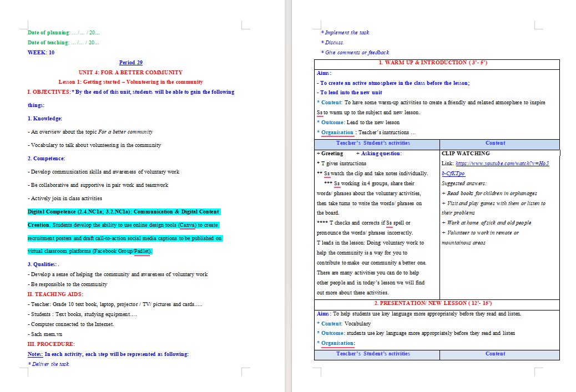Click the 'Date of planning' line
Viewport: 576px width, 392px height.
[64, 33]
